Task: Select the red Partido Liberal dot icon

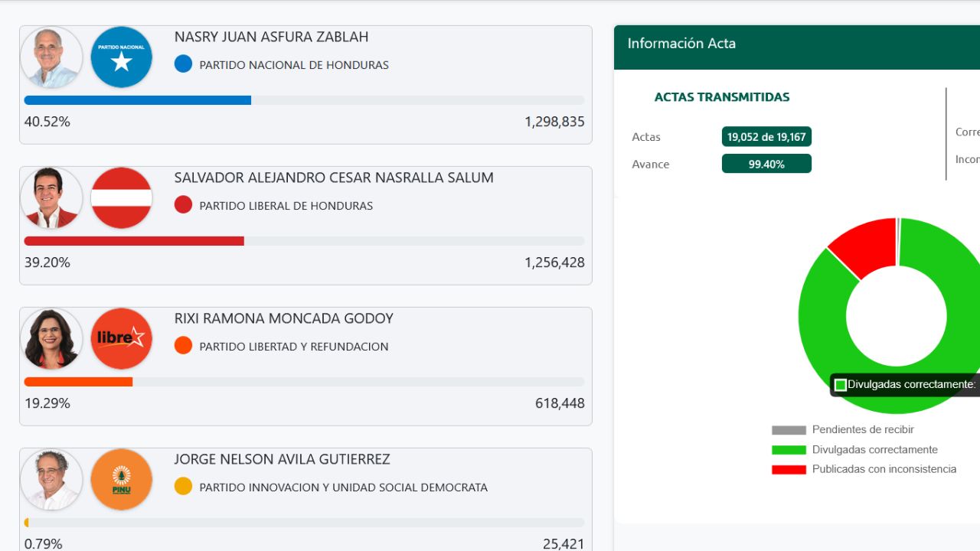Action: 183,205
